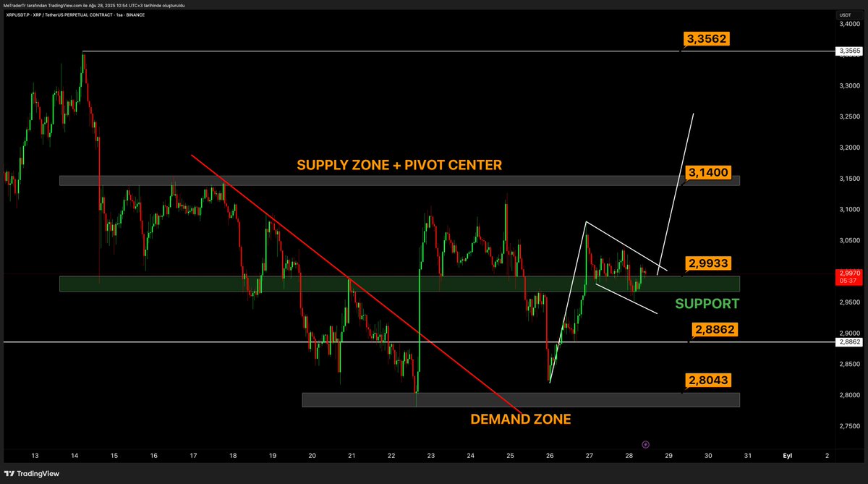Click the SUPPLY ZONE + PIVOT CENTER annotation

point(399,165)
